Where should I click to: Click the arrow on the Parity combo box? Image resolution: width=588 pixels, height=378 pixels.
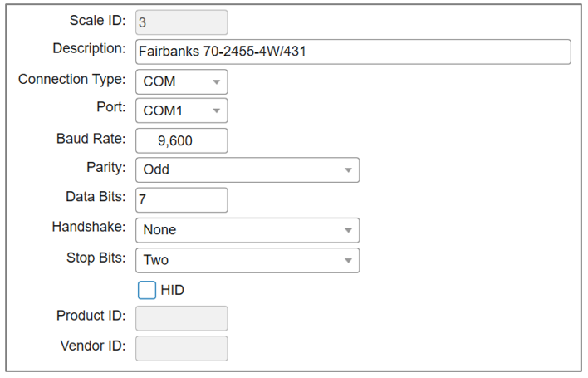[348, 170]
